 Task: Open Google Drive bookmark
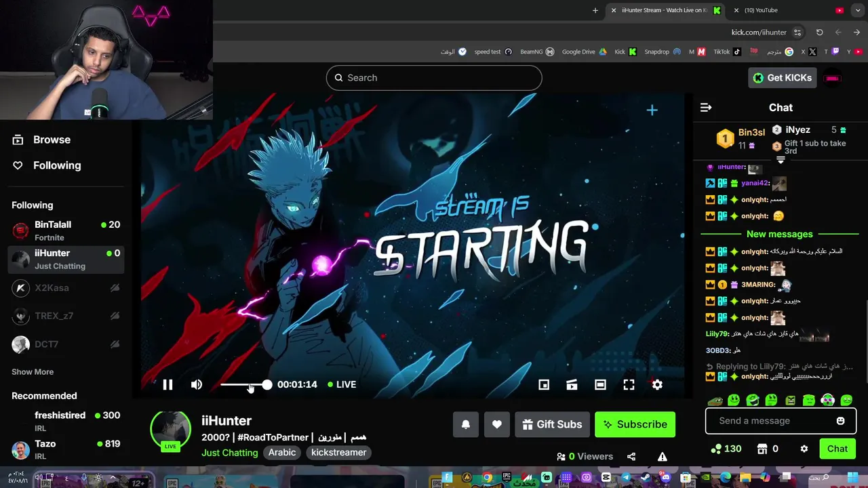tap(584, 52)
